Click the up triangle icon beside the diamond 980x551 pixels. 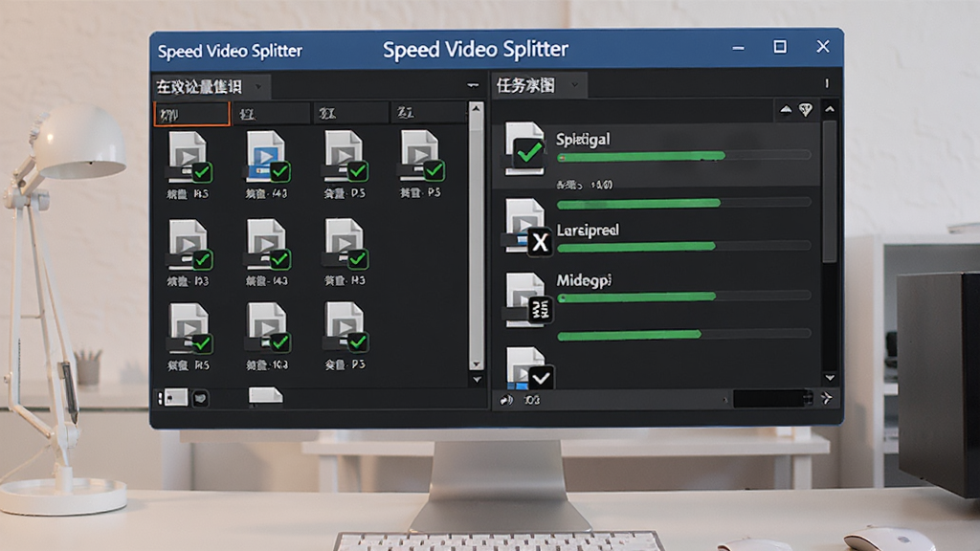[x=786, y=110]
